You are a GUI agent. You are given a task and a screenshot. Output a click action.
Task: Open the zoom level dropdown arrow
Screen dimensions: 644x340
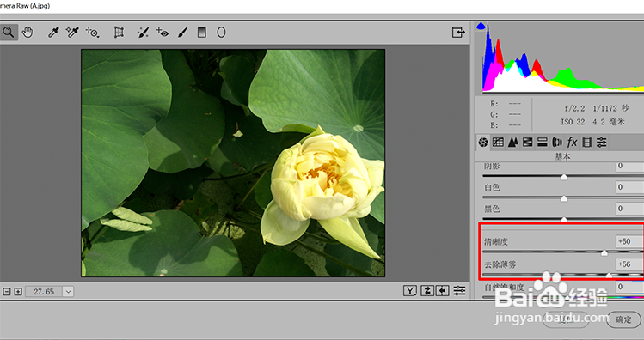coord(68,292)
